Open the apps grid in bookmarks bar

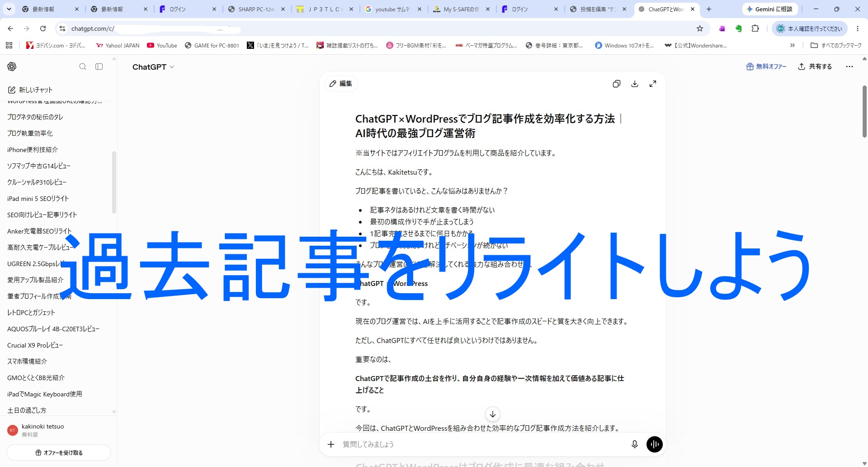(x=9, y=45)
